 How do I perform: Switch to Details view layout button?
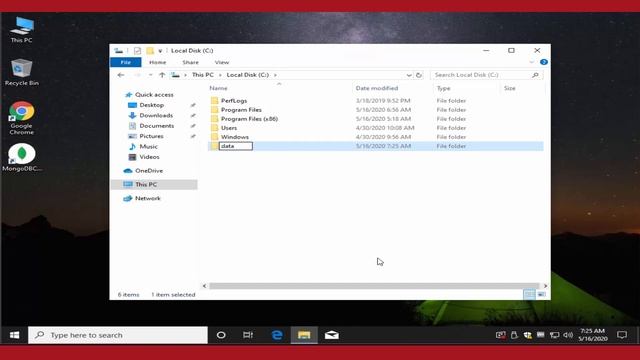click(529, 294)
